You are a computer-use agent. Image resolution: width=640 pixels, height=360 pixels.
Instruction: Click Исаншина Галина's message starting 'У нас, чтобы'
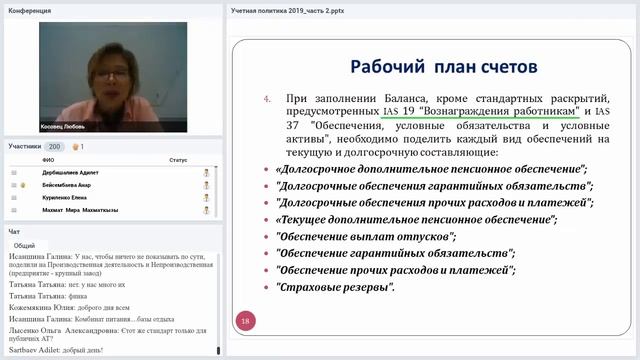coord(111,265)
